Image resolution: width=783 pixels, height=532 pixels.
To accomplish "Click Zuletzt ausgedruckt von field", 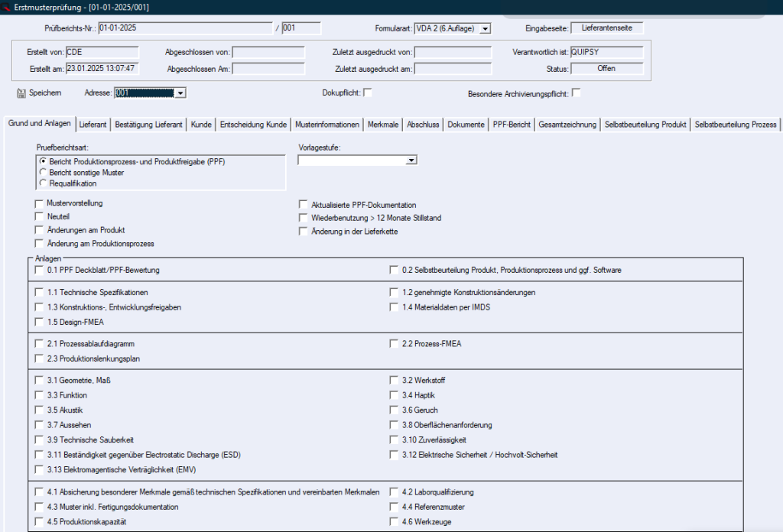I will (x=453, y=53).
